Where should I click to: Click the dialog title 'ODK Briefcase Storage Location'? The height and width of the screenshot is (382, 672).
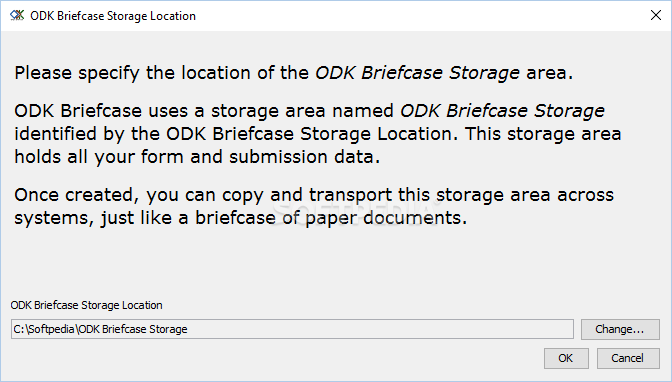tap(113, 16)
